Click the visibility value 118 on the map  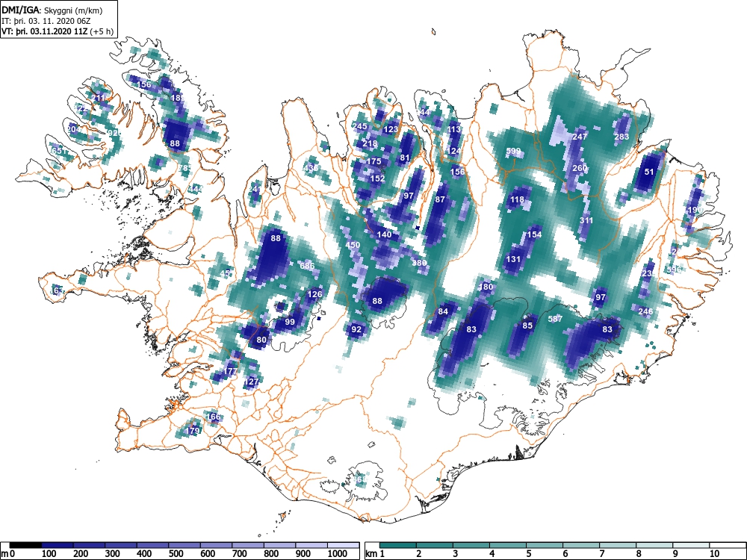517,199
